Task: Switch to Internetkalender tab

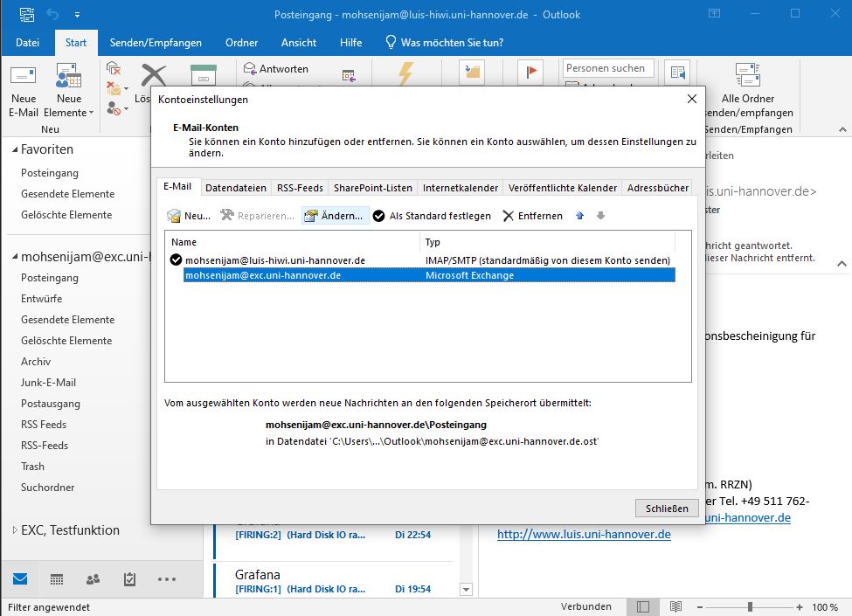Action: (461, 187)
